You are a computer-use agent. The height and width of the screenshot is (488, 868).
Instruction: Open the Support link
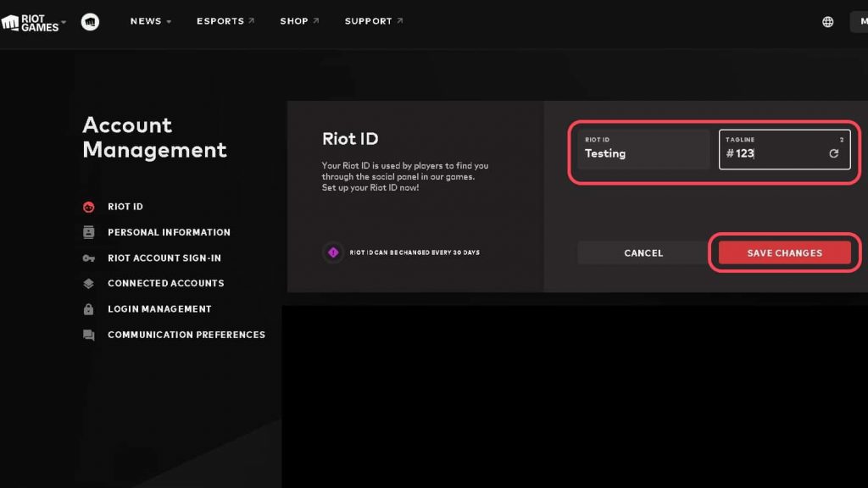pyautogui.click(x=374, y=21)
